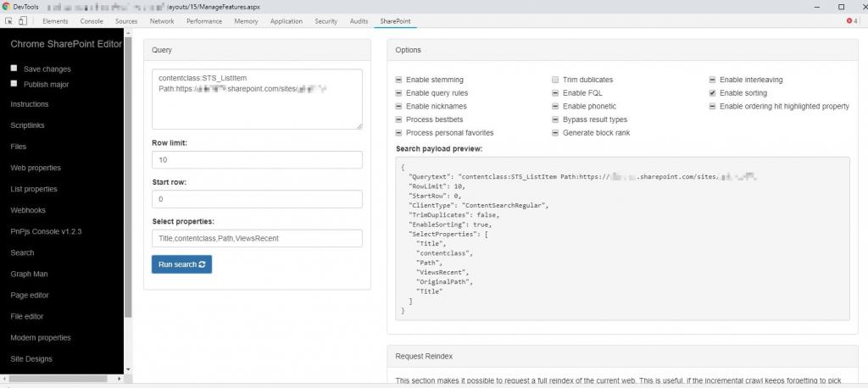This screenshot has height=388, width=868.
Task: Toggle the Enable stemming checkbox
Action: click(399, 80)
